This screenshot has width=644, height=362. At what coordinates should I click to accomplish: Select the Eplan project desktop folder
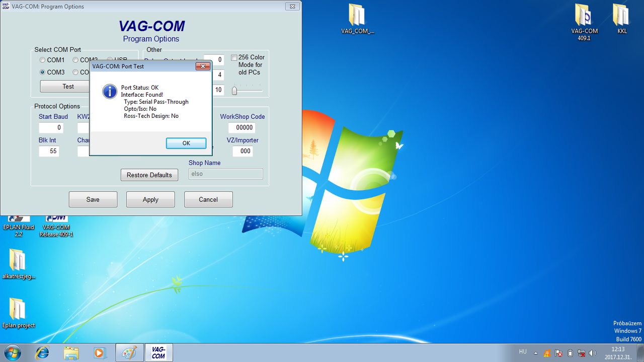[x=19, y=313]
